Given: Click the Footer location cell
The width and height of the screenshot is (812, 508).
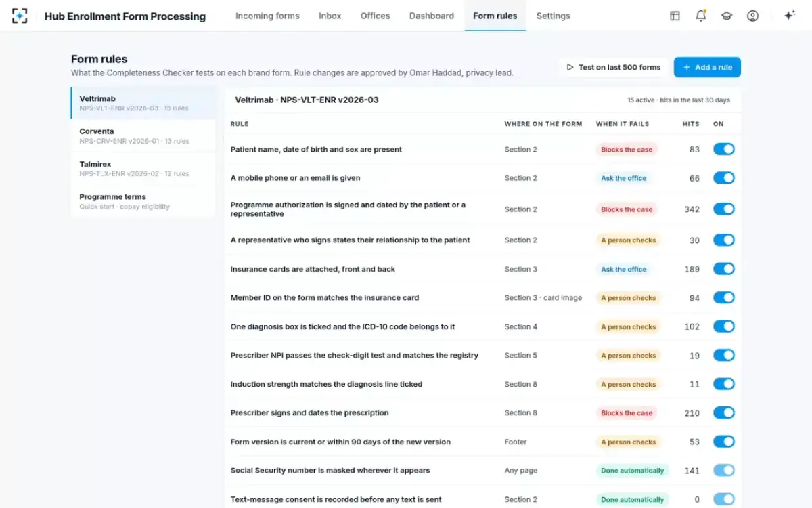Looking at the screenshot, I should coord(516,442).
